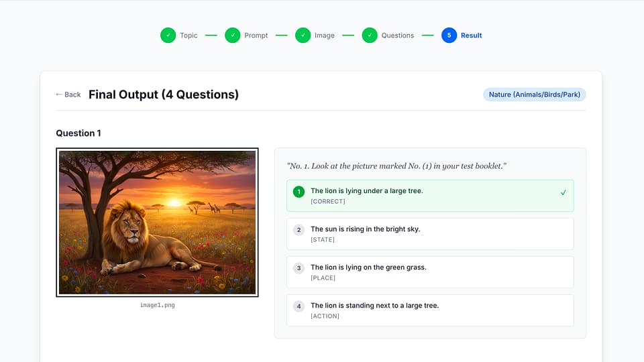Go to the Topic step label

(189, 36)
